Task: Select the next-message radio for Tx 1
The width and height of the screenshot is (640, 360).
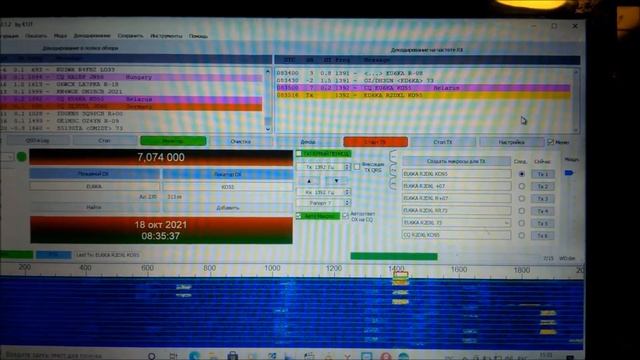Action: [521, 174]
